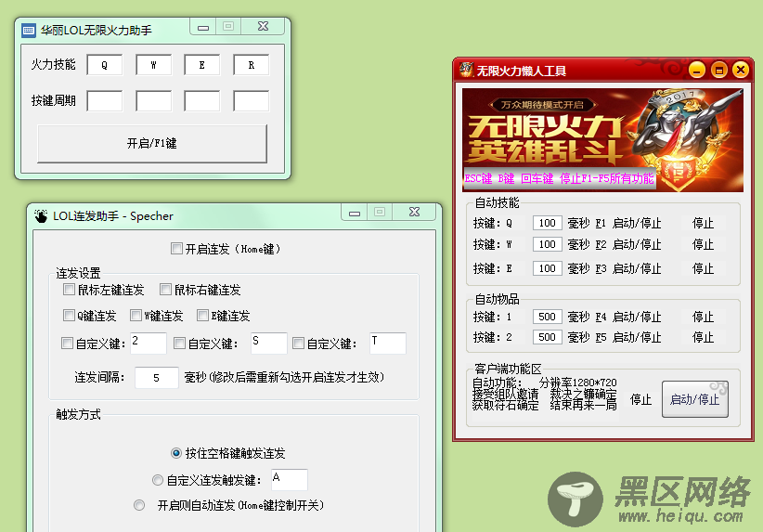Click F1 启动/停止 for key Q
The width and height of the screenshot is (763, 532).
(628, 223)
